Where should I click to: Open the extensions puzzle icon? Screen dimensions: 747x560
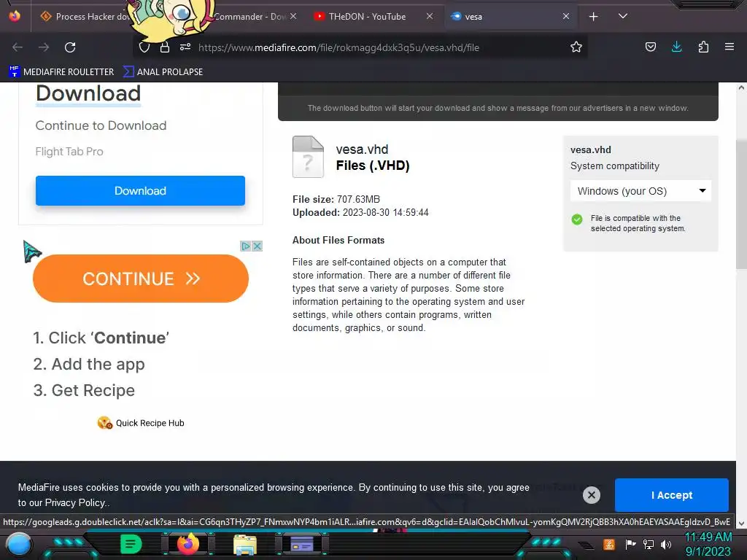click(x=704, y=47)
